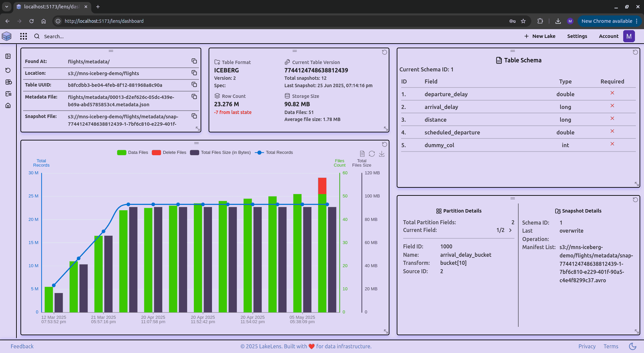The height and width of the screenshot is (353, 644).
Task: Toggle the sidebar panel icon
Action: tap(8, 56)
